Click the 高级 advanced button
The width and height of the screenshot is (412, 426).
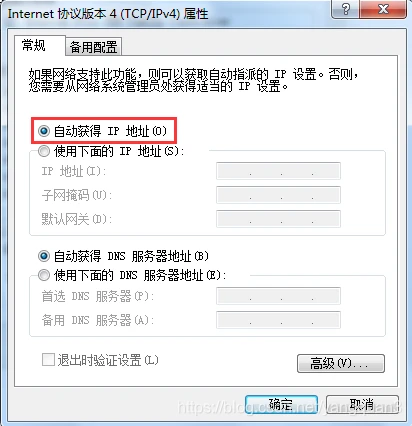(x=341, y=363)
